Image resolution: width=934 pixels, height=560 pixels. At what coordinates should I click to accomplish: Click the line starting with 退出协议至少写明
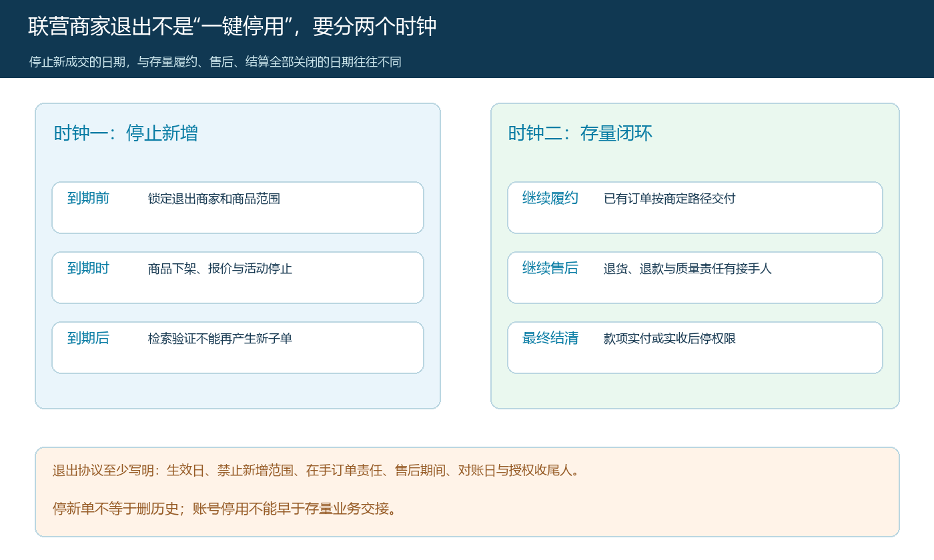316,471
